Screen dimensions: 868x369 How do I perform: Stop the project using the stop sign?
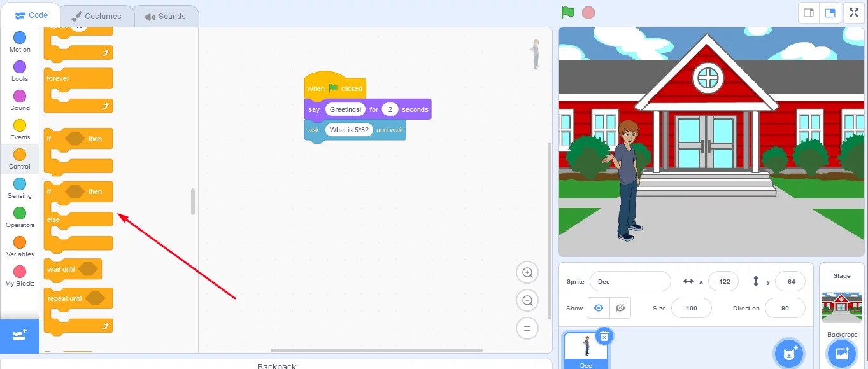[x=587, y=12]
